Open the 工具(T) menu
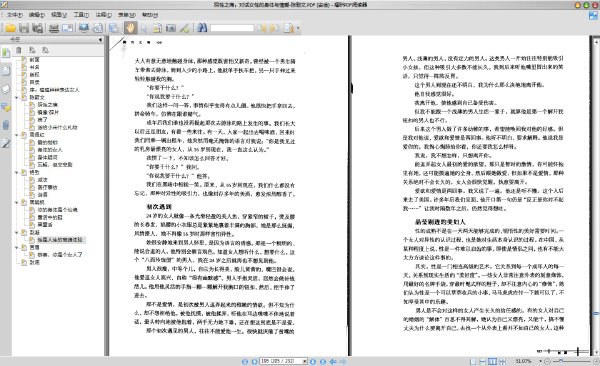The height and width of the screenshot is (366, 600). pos(81,15)
